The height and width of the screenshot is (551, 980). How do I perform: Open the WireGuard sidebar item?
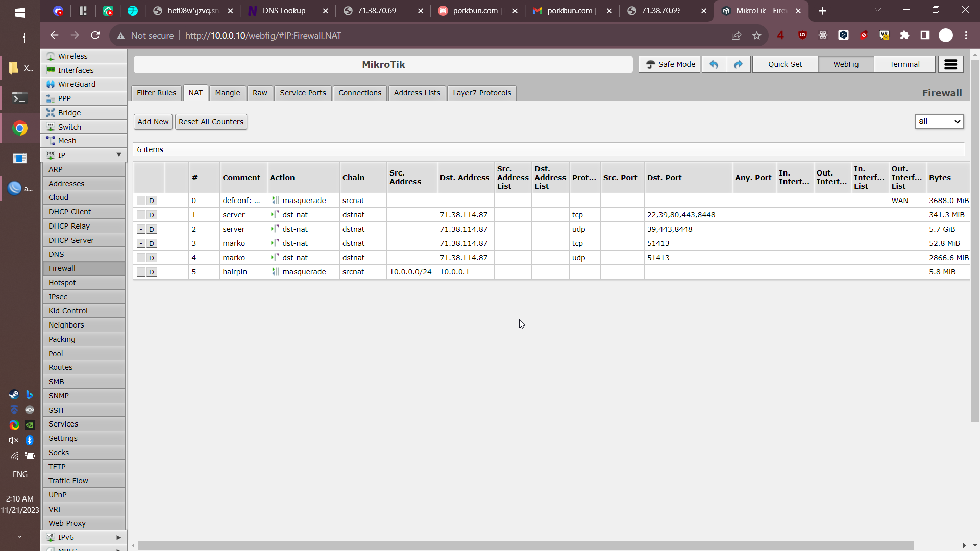77,84
